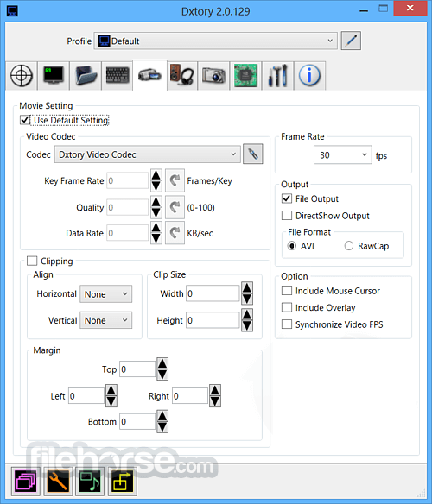Open the folder settings tab
432x504 pixels.
coord(86,76)
